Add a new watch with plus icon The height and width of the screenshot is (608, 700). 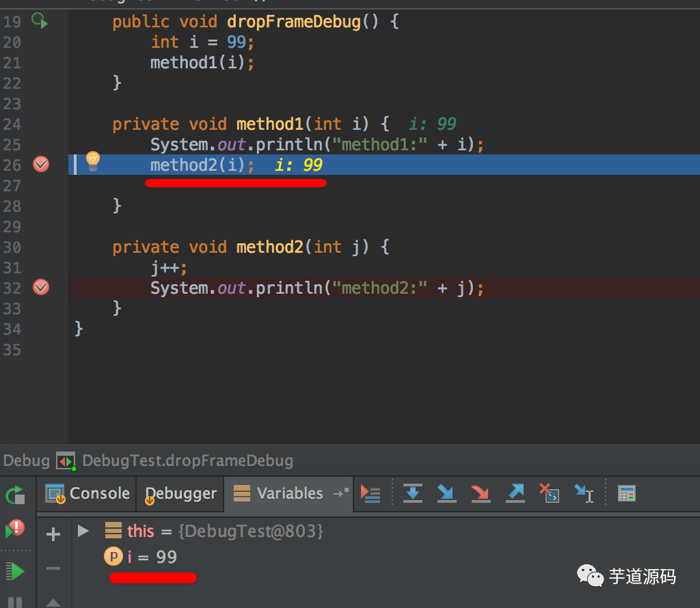(53, 534)
